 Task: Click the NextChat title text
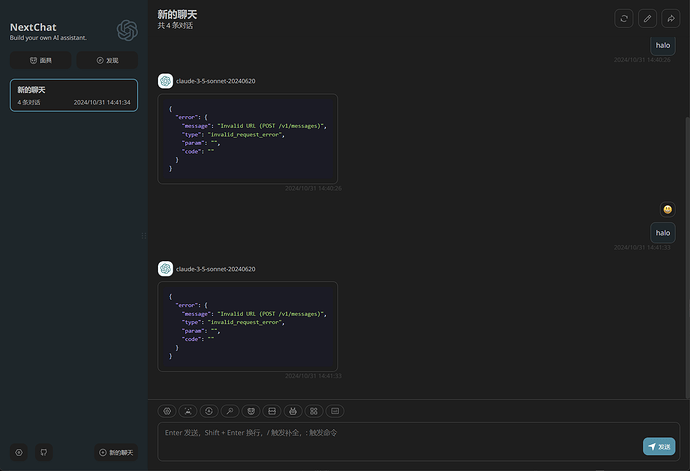tap(33, 27)
